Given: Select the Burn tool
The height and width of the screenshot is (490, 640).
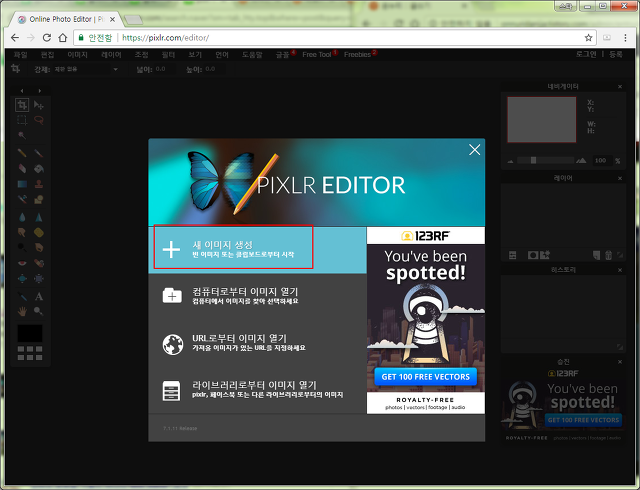Looking at the screenshot, I should 39,247.
